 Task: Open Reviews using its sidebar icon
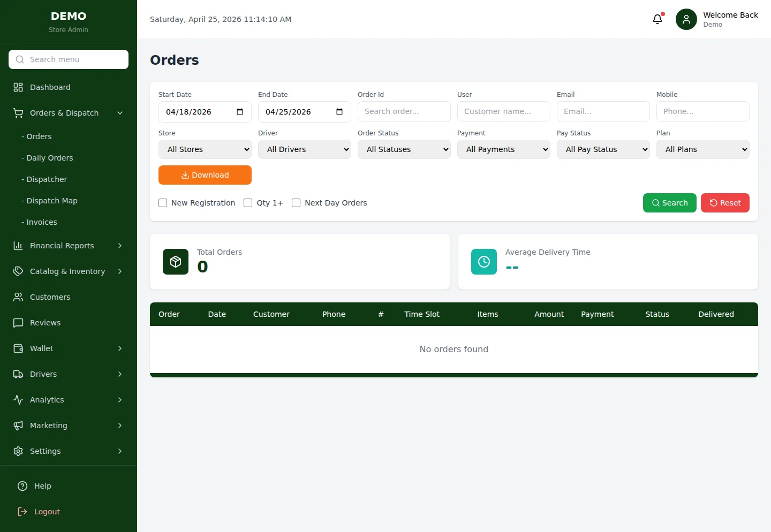tap(18, 323)
